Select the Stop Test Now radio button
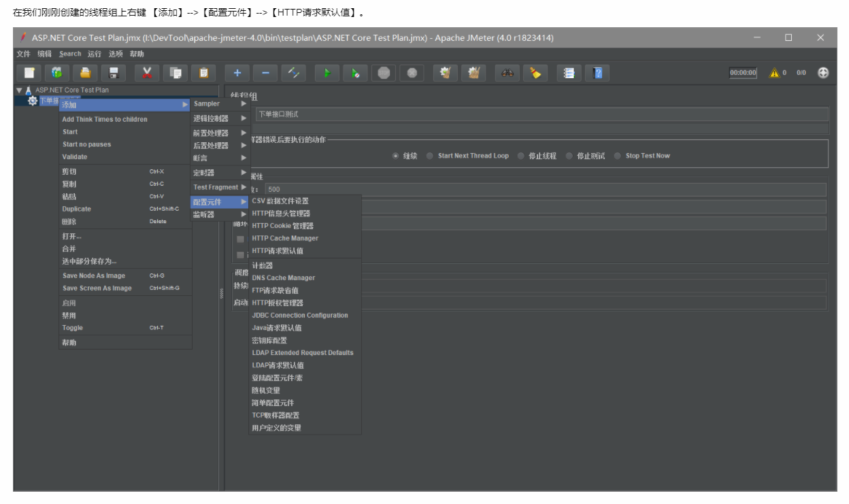Viewport: 849px width, 504px height. [618, 156]
